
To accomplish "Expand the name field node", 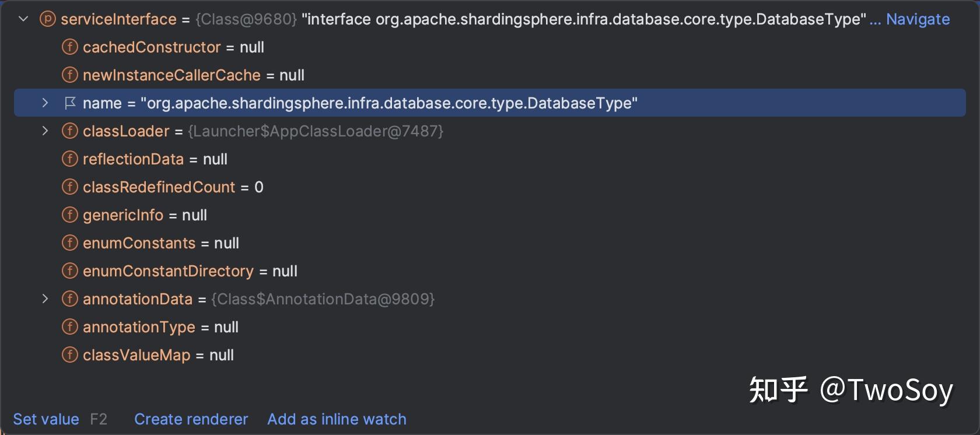I will pos(45,103).
